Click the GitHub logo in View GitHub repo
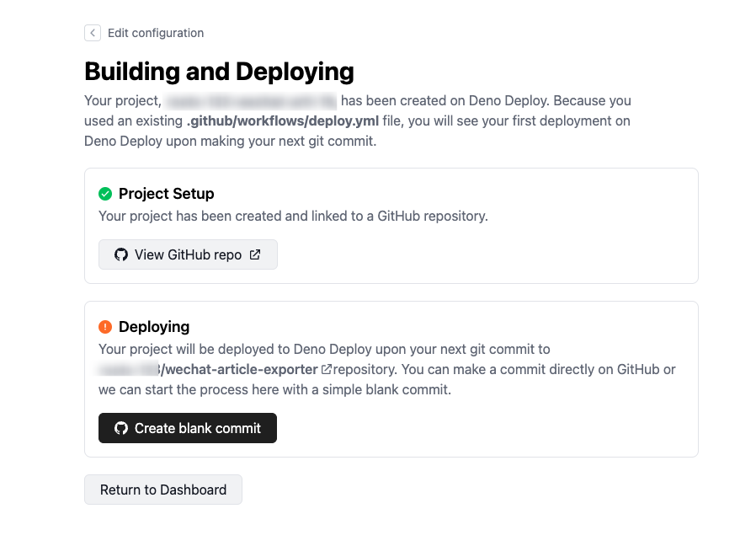 (121, 254)
